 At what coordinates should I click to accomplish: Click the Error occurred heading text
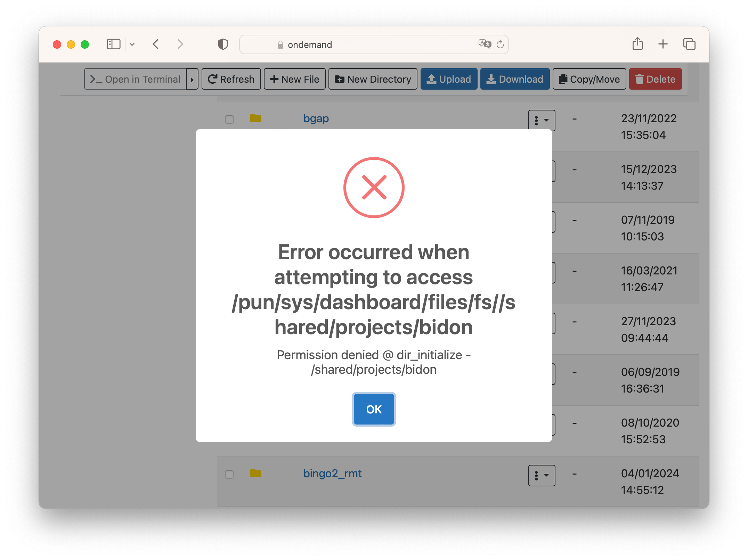click(374, 290)
